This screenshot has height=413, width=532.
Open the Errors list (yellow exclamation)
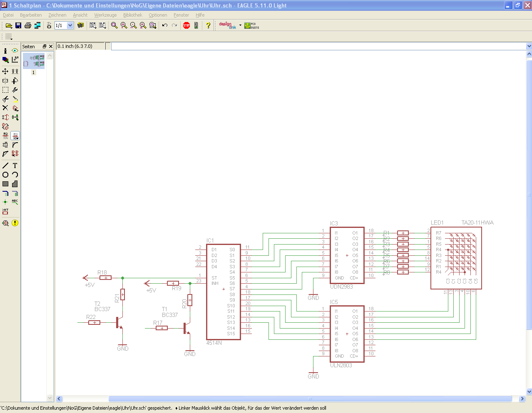click(x=15, y=223)
